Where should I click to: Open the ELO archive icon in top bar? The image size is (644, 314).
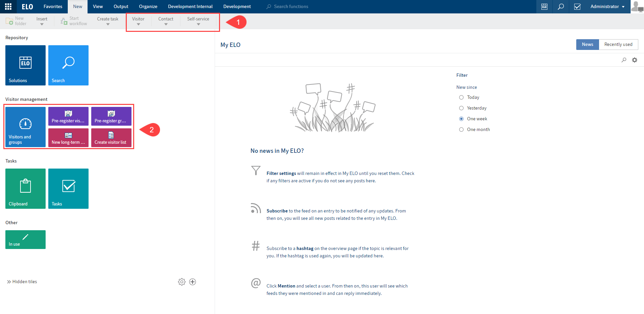544,7
